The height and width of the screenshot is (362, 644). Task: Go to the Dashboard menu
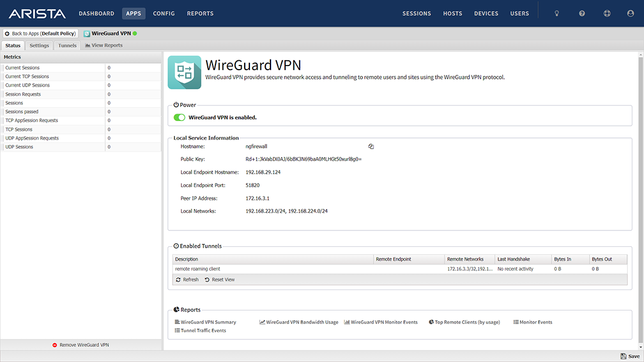[97, 13]
